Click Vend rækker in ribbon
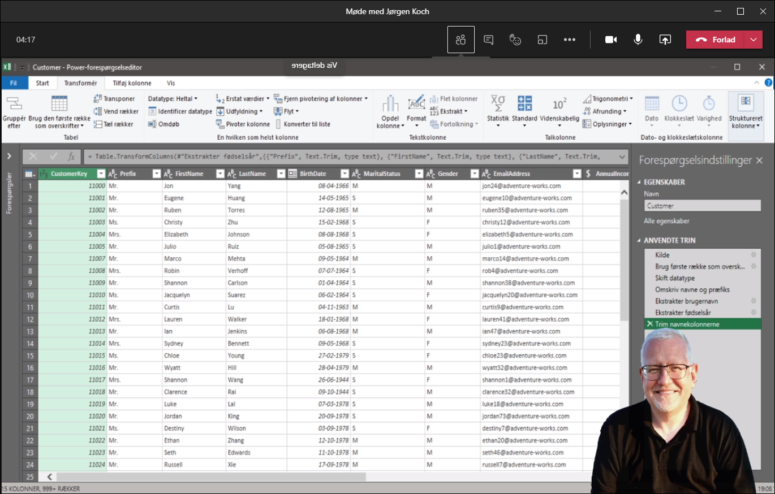 (116, 111)
